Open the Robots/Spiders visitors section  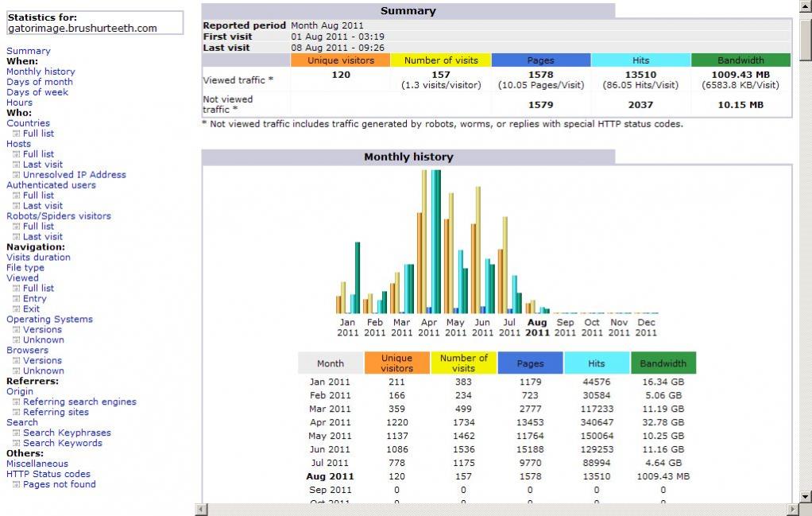coord(59,216)
